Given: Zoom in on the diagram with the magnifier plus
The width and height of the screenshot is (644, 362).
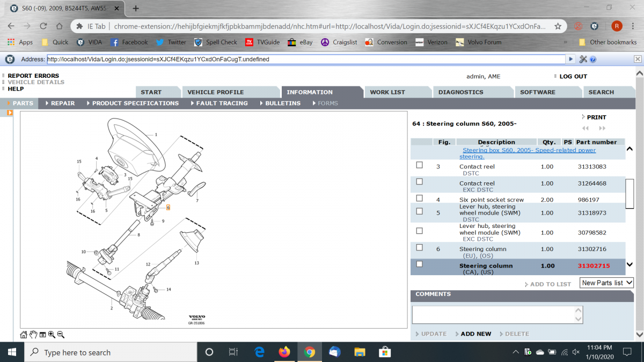Looking at the screenshot, I should pos(52,335).
